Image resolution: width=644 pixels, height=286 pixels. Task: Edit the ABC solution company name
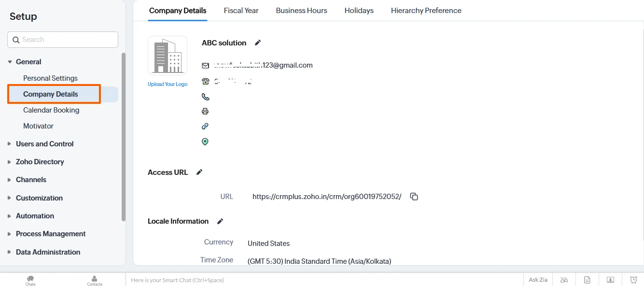[x=257, y=43]
